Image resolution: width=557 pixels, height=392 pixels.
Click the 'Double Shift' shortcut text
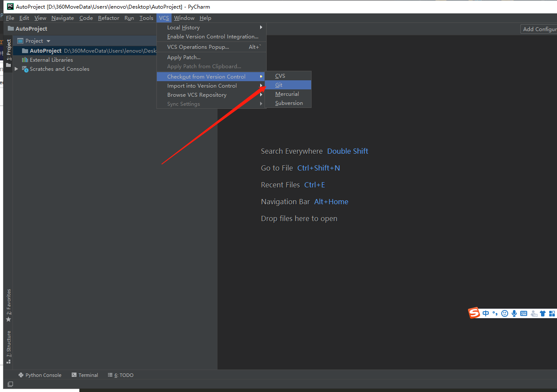coord(347,151)
